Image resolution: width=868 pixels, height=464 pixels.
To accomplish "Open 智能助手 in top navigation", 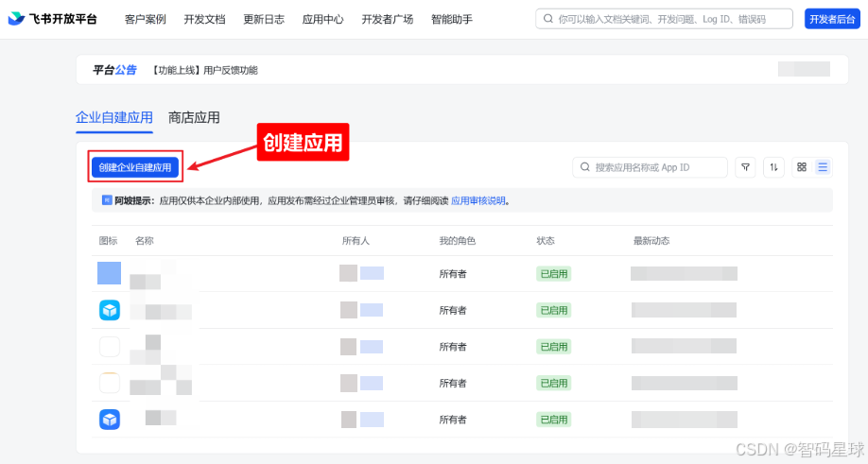I will (x=452, y=19).
